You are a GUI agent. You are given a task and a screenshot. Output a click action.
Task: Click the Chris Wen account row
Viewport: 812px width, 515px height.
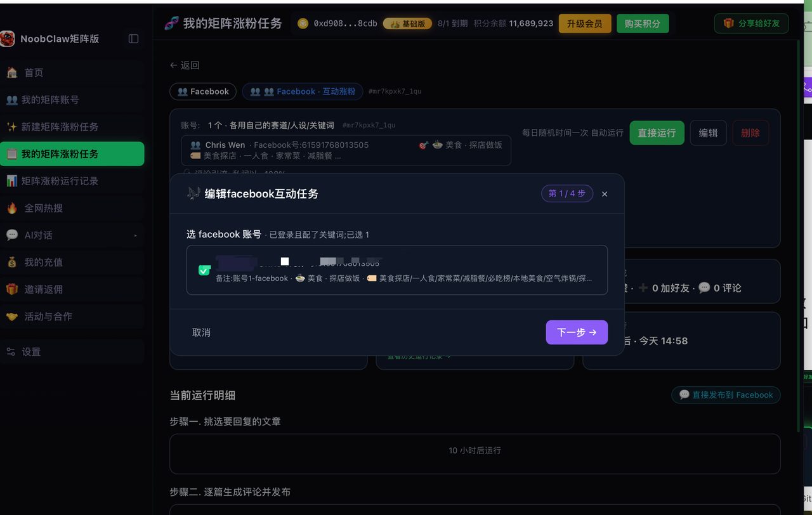[x=346, y=150]
